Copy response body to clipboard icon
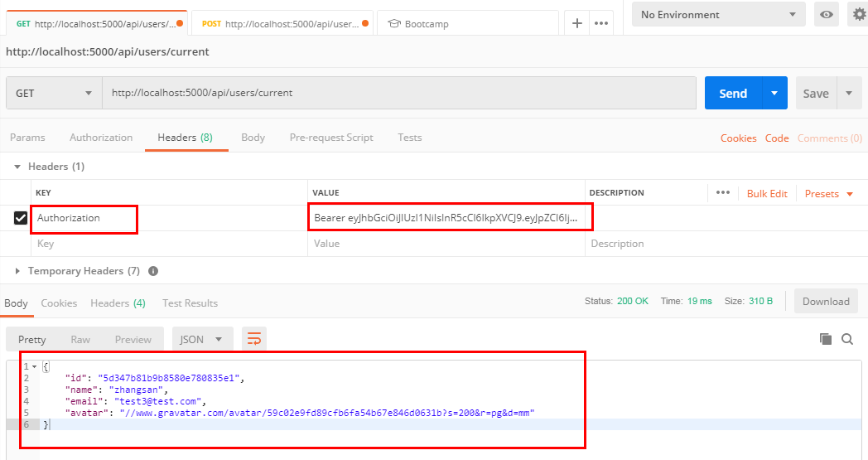868x460 pixels. tap(825, 339)
